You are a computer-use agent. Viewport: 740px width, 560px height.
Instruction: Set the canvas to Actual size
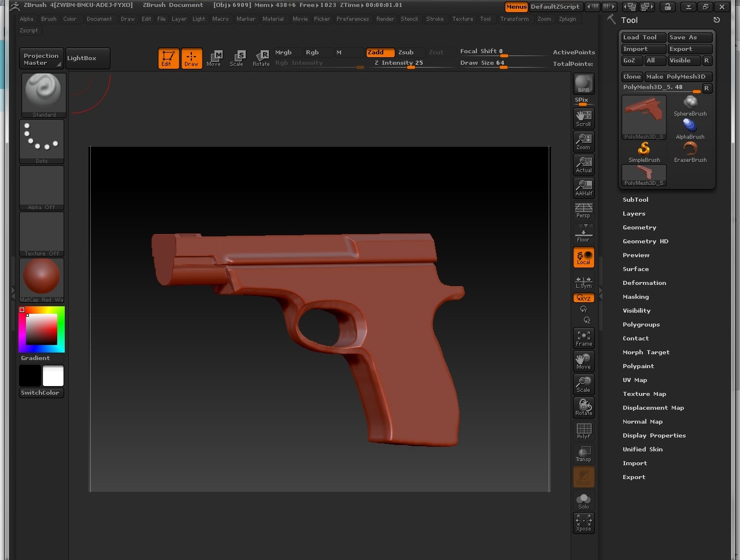pyautogui.click(x=583, y=165)
